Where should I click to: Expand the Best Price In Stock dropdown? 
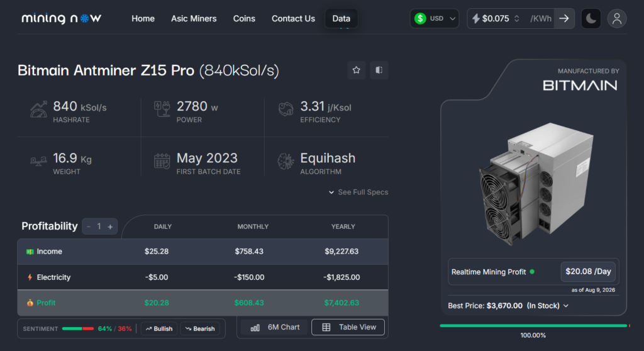coord(508,306)
